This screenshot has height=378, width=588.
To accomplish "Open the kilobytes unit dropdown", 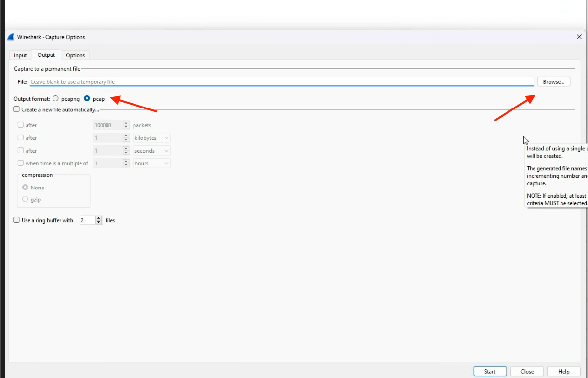I will pyautogui.click(x=152, y=138).
